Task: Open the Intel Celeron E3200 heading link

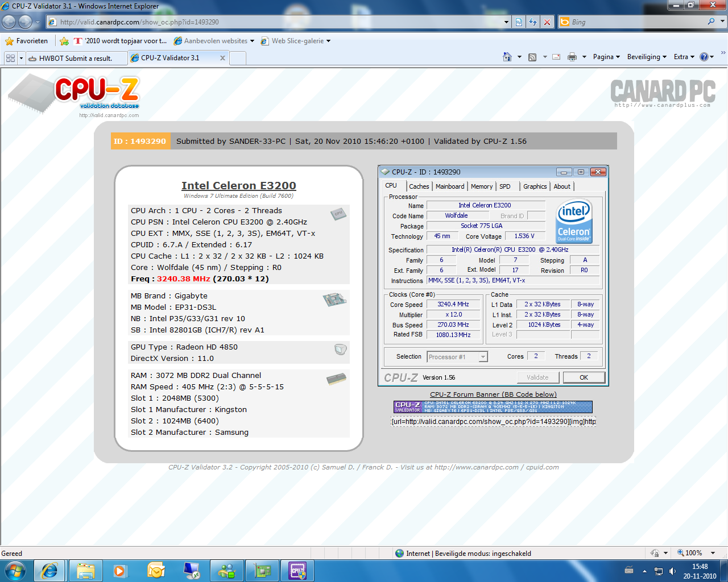Action: (239, 185)
